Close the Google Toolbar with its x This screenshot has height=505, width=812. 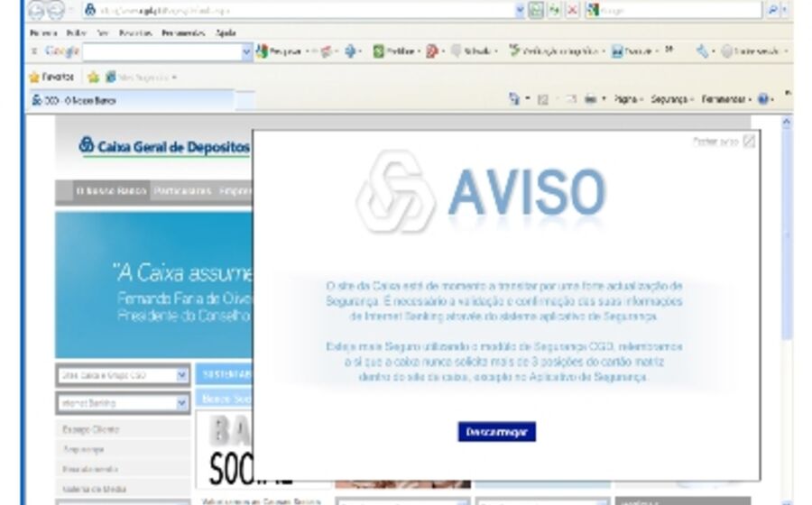coord(34,50)
